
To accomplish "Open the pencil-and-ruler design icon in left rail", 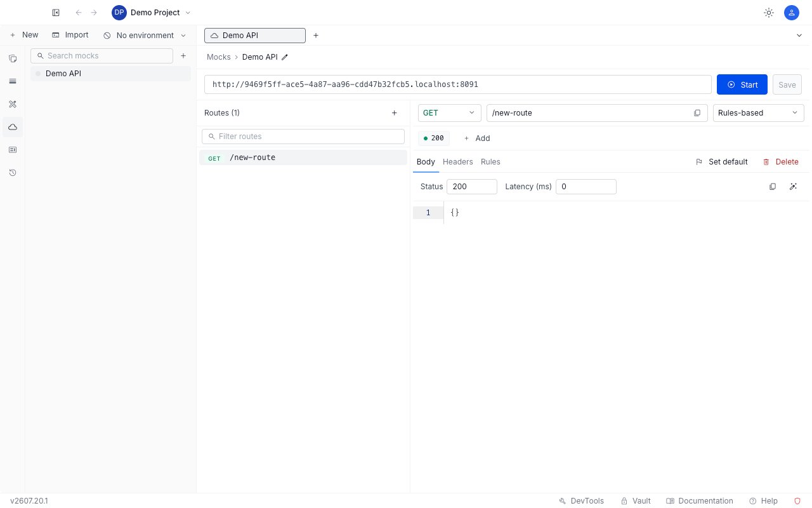I will pos(13,104).
